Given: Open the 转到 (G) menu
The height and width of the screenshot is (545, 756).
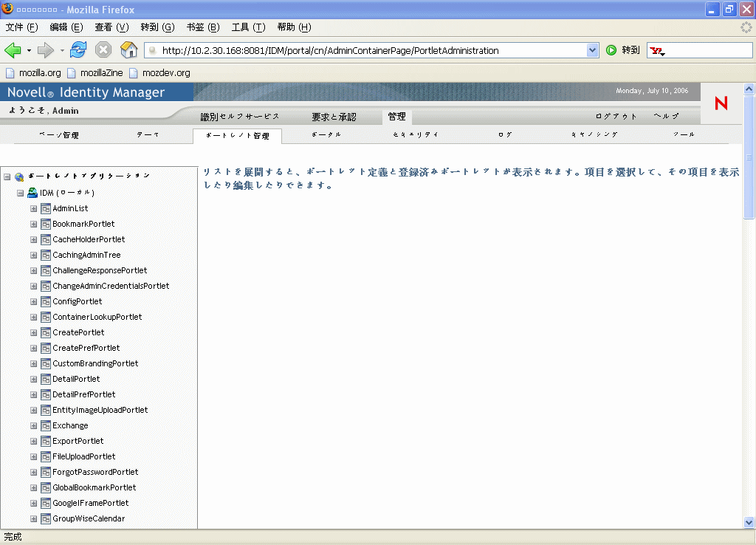Looking at the screenshot, I should [x=158, y=27].
